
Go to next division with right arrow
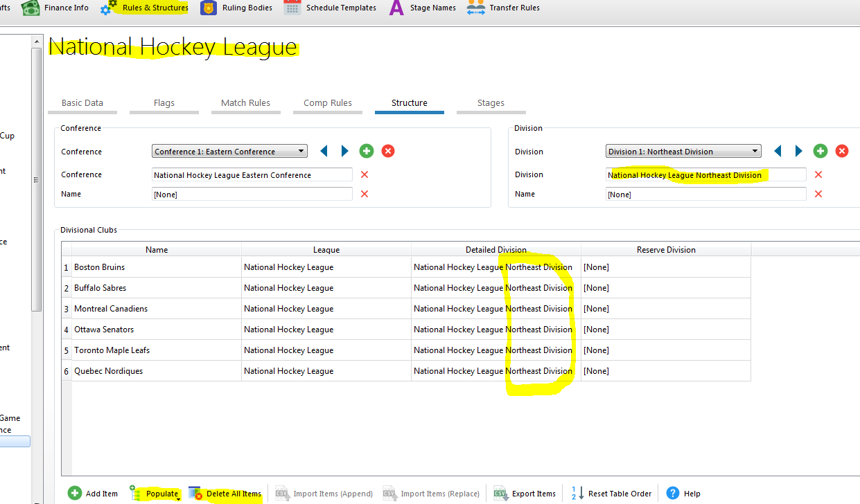click(798, 151)
